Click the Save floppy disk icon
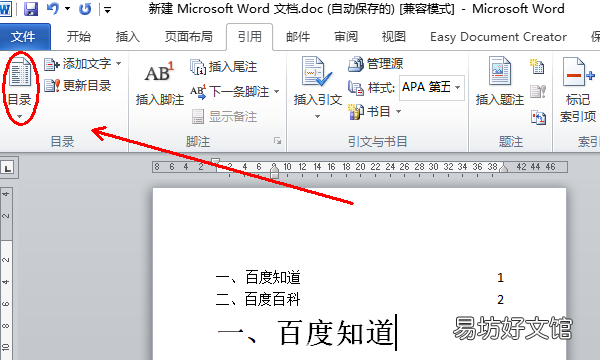 click(x=31, y=8)
